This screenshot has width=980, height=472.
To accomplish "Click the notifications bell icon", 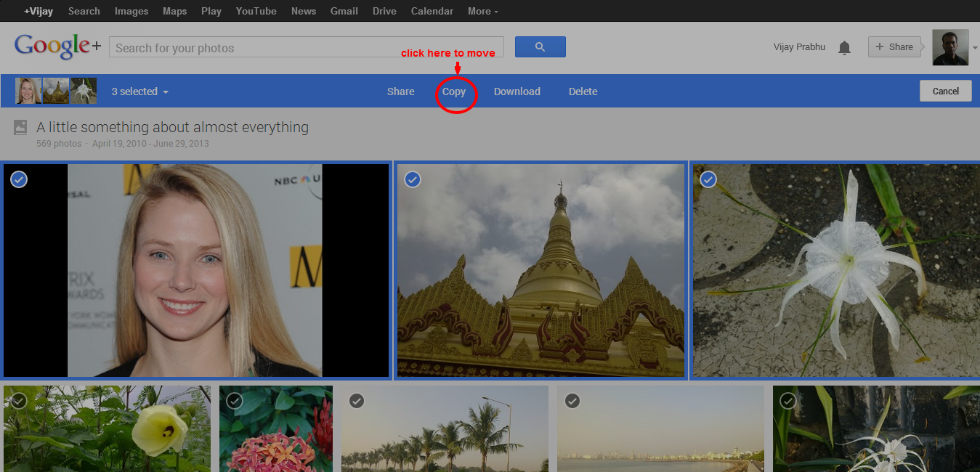I will click(x=844, y=46).
